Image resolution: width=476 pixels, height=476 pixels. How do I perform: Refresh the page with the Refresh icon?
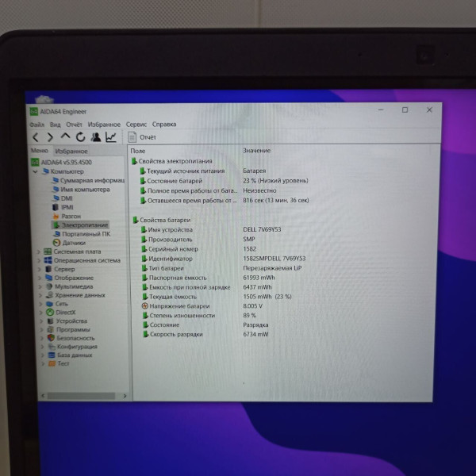pos(80,137)
